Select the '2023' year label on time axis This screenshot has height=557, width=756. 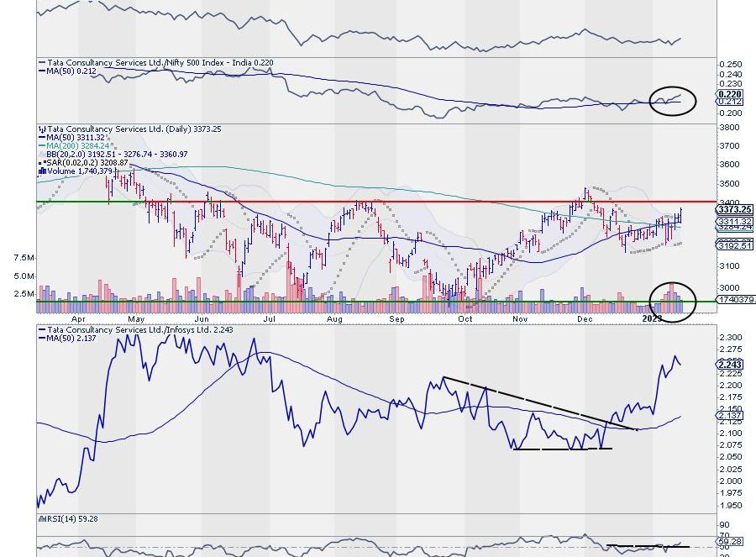[653, 318]
